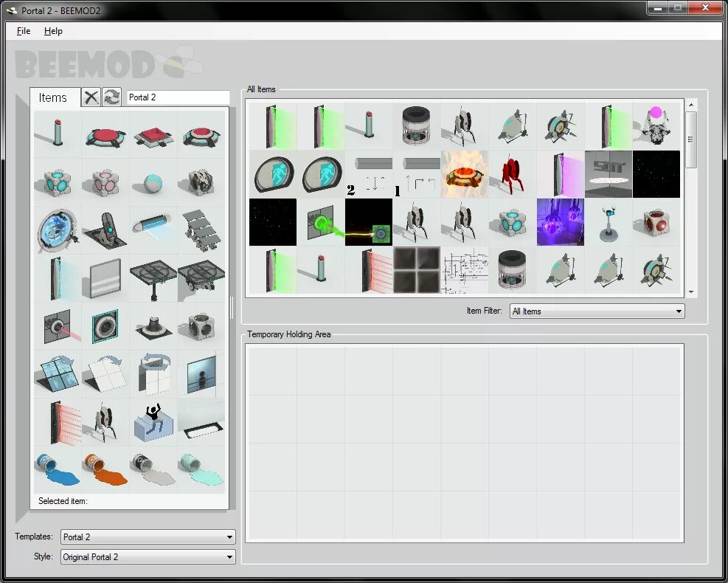
Task: Click the pink ball claw item in All Items
Action: 656,126
